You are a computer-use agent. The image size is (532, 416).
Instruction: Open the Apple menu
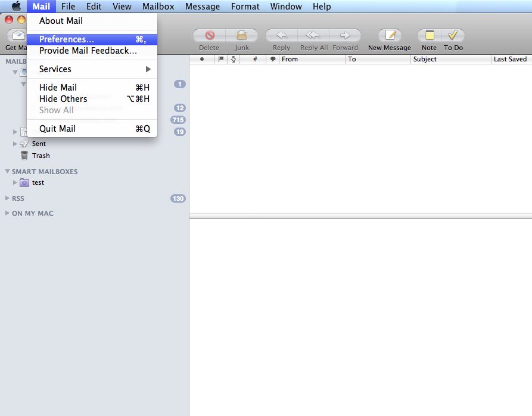click(x=16, y=6)
